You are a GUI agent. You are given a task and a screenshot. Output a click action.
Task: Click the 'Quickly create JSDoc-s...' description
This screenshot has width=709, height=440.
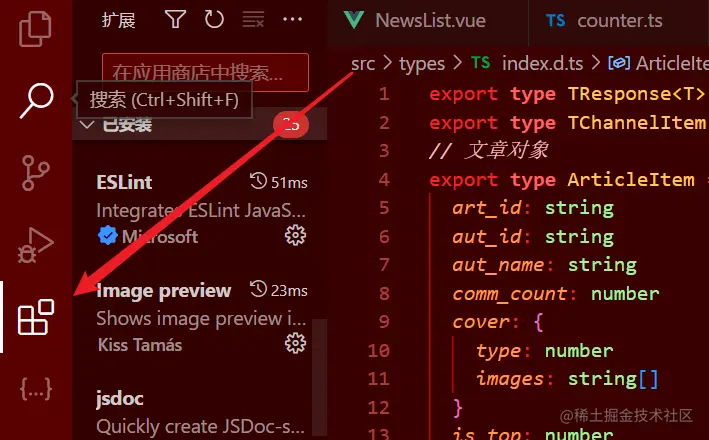(x=200, y=426)
